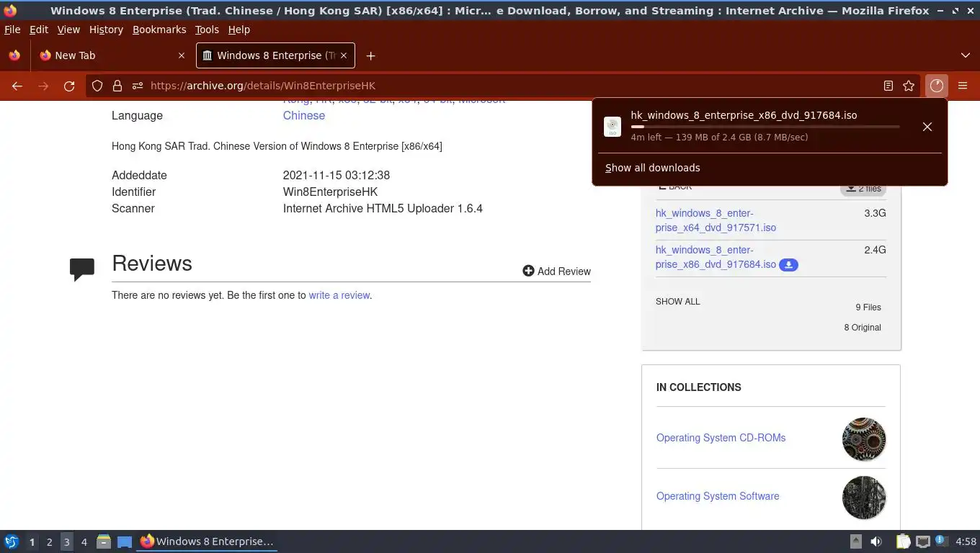Click SHOW ALL files link

[677, 302]
